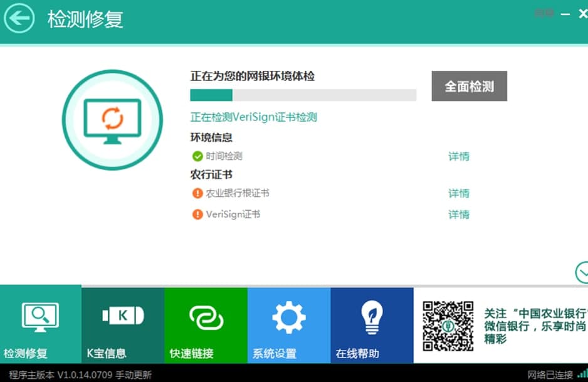The height and width of the screenshot is (382, 588).
Task: Start a scan with 全面检测 button
Action: coord(469,86)
